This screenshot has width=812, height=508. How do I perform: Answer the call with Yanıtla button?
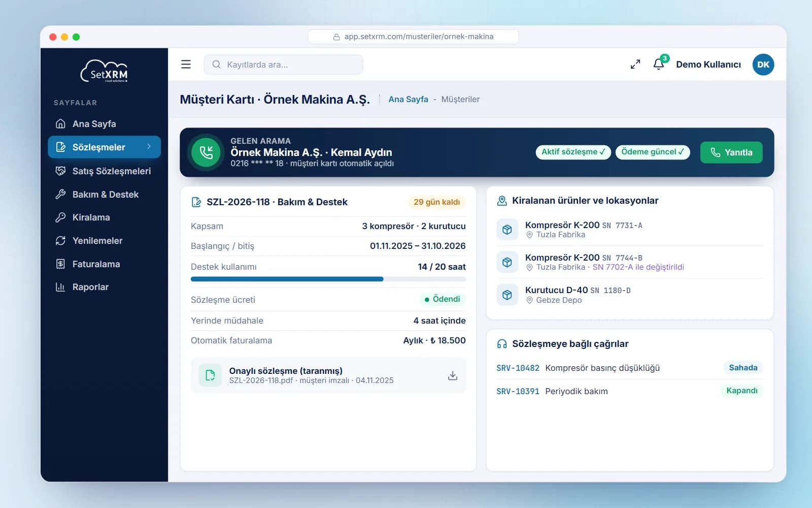731,152
